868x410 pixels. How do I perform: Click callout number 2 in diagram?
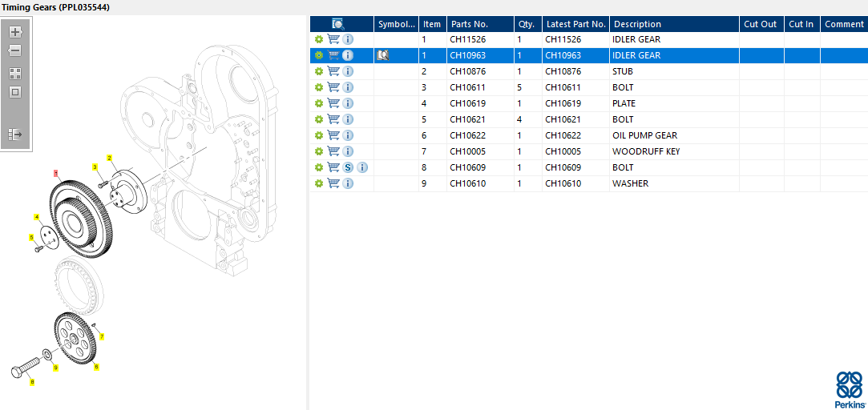109,159
